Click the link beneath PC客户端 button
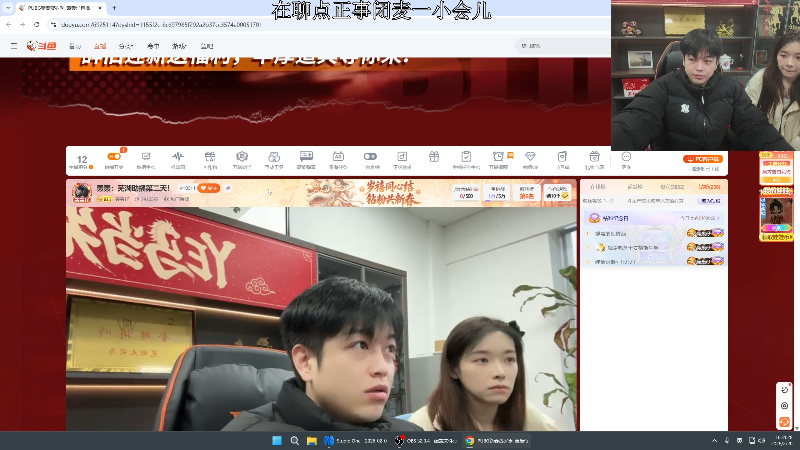Screen dimensions: 800x450 click(x=706, y=168)
